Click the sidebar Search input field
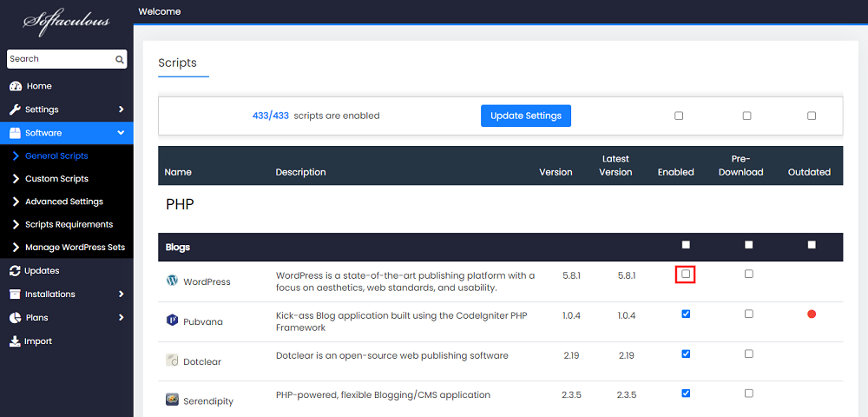This screenshot has width=868, height=417. point(59,59)
